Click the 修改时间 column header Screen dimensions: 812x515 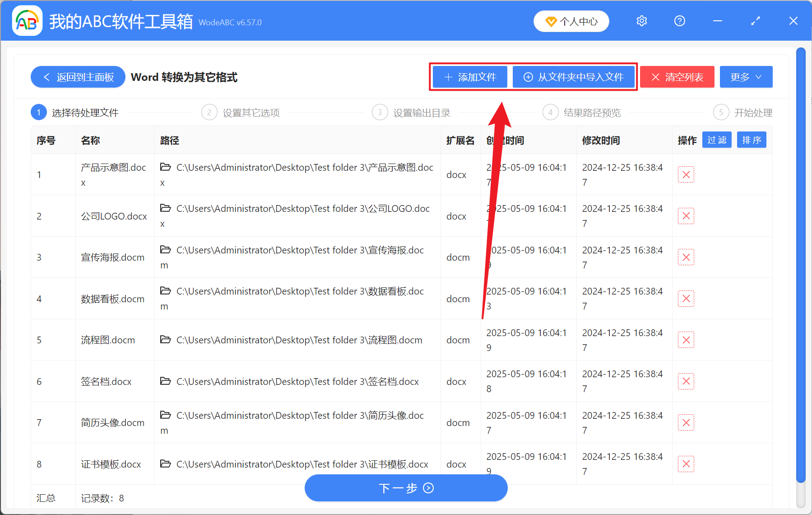601,140
